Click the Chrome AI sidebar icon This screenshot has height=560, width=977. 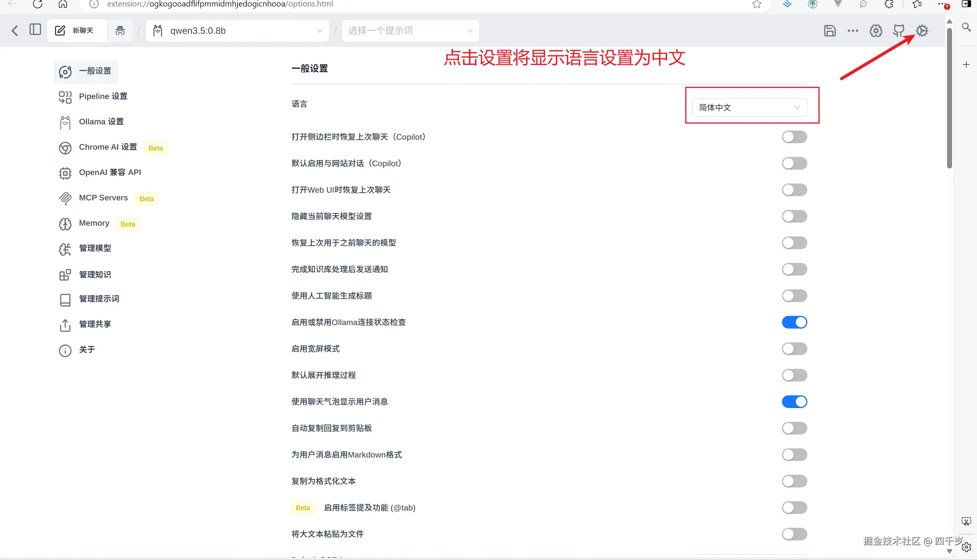click(65, 148)
